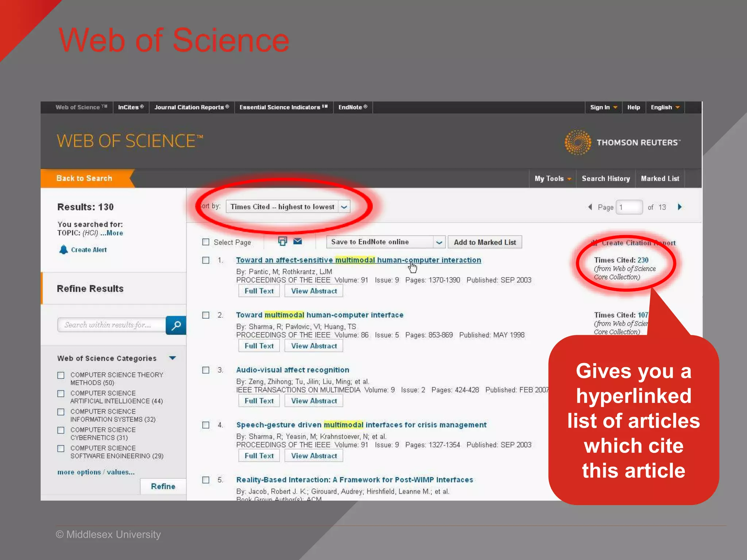Check Computer Science Cybernetics category
This screenshot has width=747, height=560.
[x=61, y=430]
